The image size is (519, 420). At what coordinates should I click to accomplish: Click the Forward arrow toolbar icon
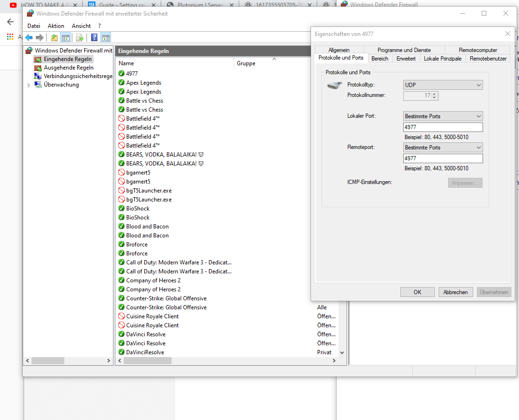(x=40, y=37)
